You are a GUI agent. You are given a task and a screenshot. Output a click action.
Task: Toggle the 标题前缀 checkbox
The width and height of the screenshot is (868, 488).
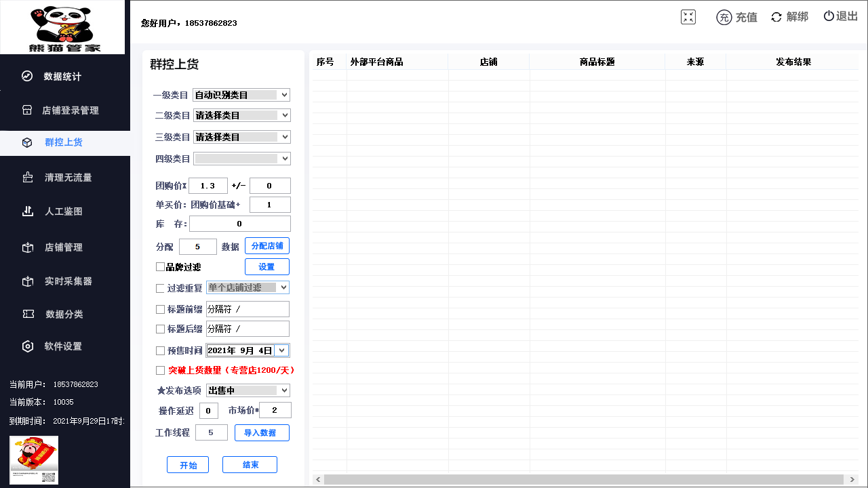click(161, 309)
